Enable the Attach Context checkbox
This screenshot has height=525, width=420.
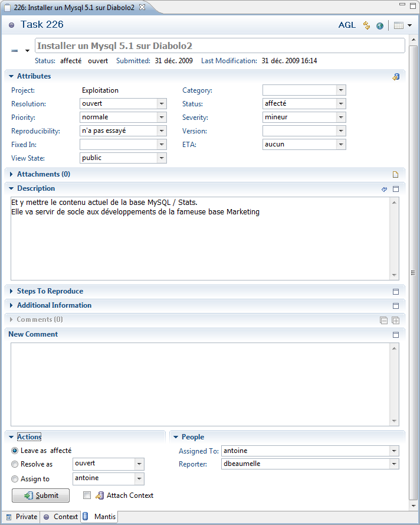[87, 495]
